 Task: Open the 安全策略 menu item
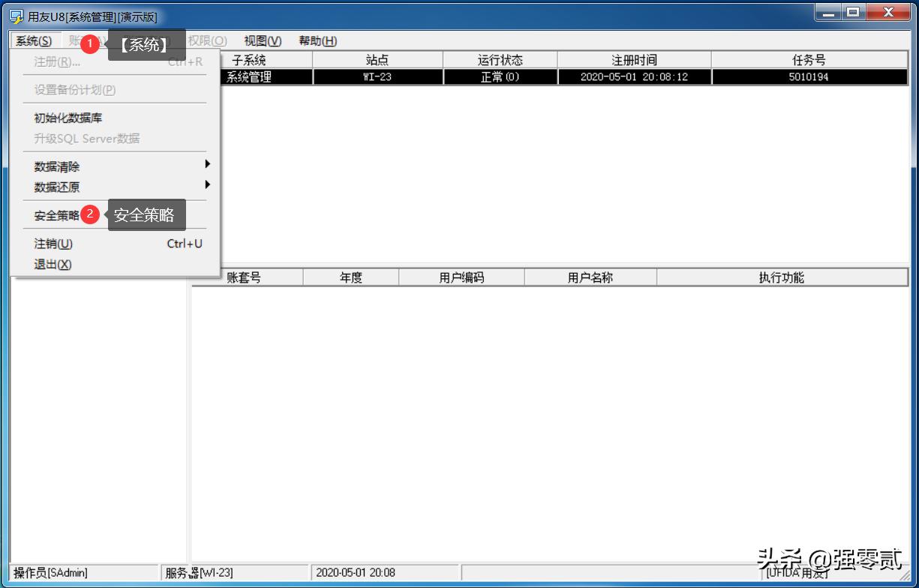point(57,215)
